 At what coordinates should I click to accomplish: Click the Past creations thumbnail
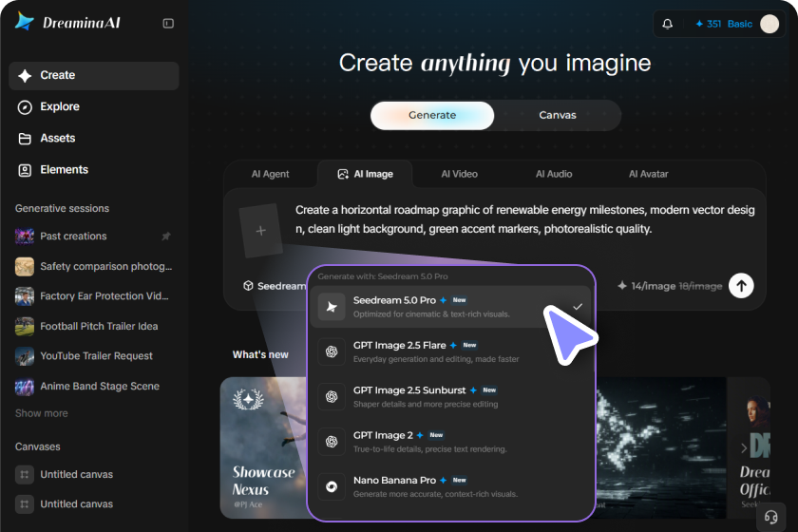[25, 237]
